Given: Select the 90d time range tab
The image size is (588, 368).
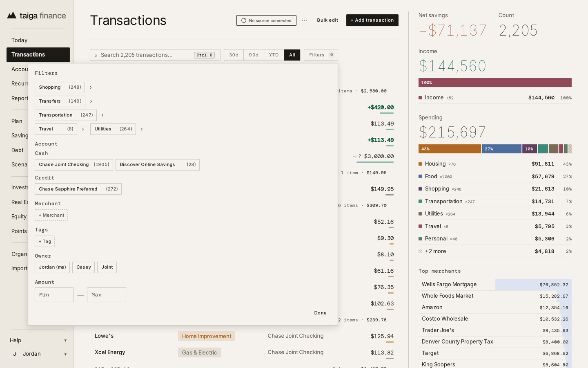Looking at the screenshot, I should click(254, 55).
